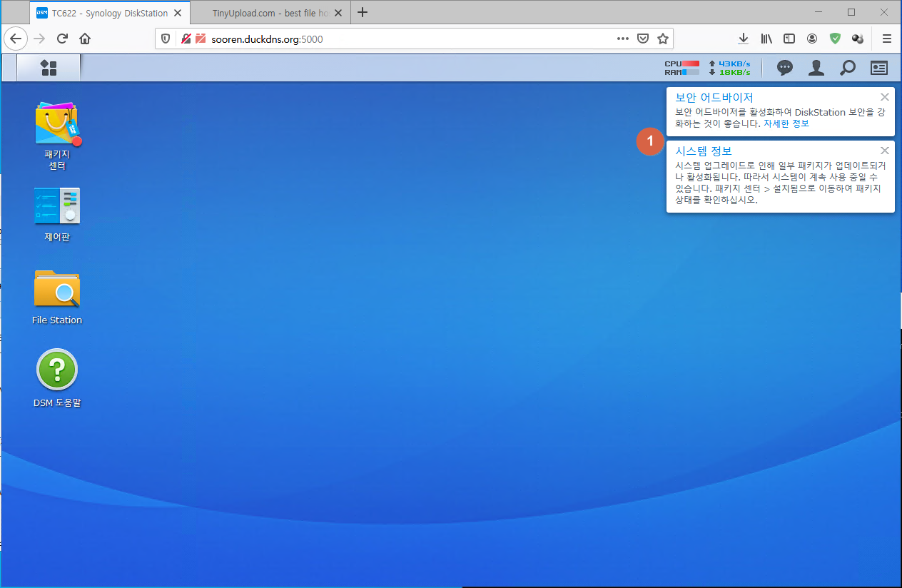
Task: Toggle the Firefox sidebar icon
Action: pyautogui.click(x=789, y=39)
